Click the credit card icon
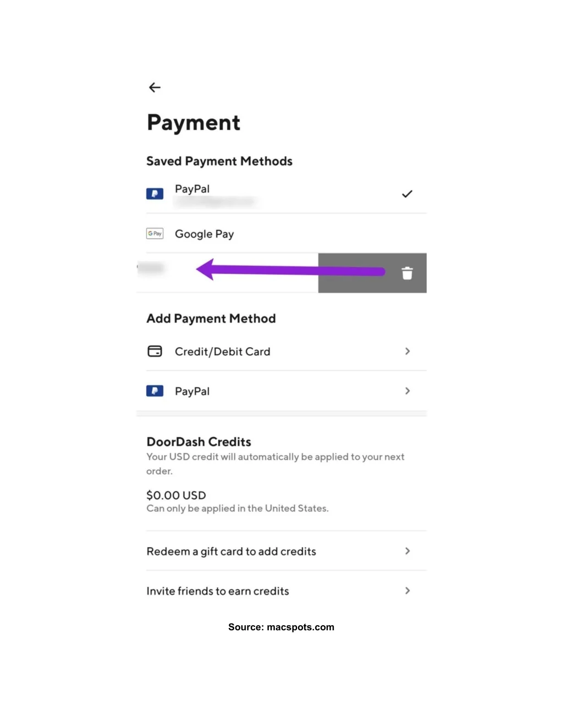 pyautogui.click(x=154, y=351)
